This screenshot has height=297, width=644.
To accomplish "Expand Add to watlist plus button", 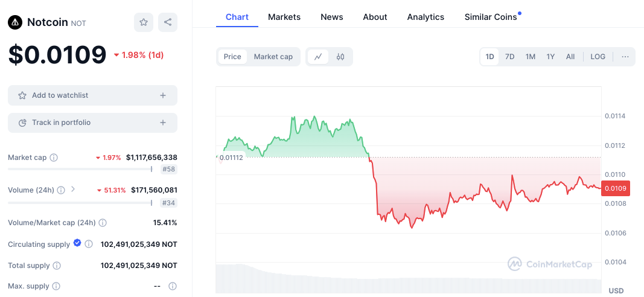I will [x=163, y=95].
